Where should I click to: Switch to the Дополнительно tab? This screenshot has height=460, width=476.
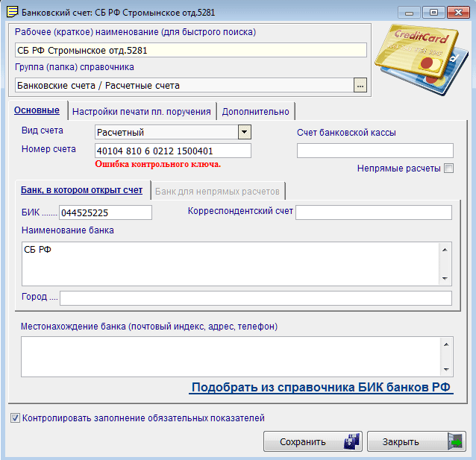coord(256,112)
